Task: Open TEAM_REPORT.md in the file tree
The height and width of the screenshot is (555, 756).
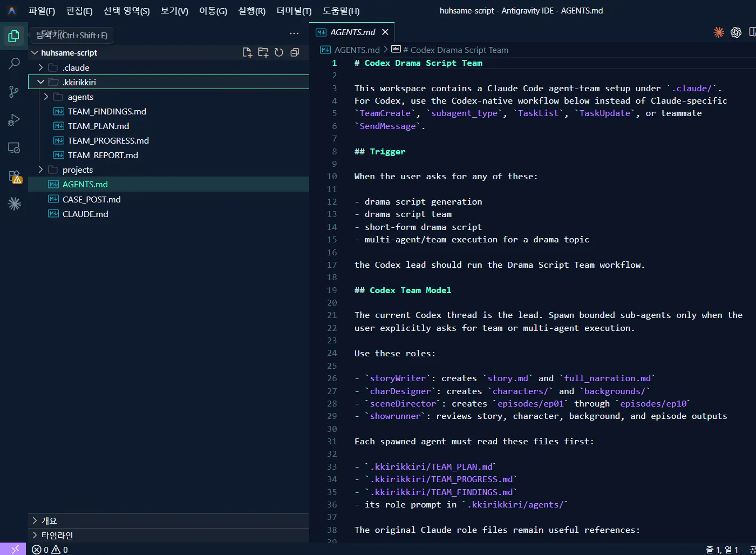Action: 103,155
